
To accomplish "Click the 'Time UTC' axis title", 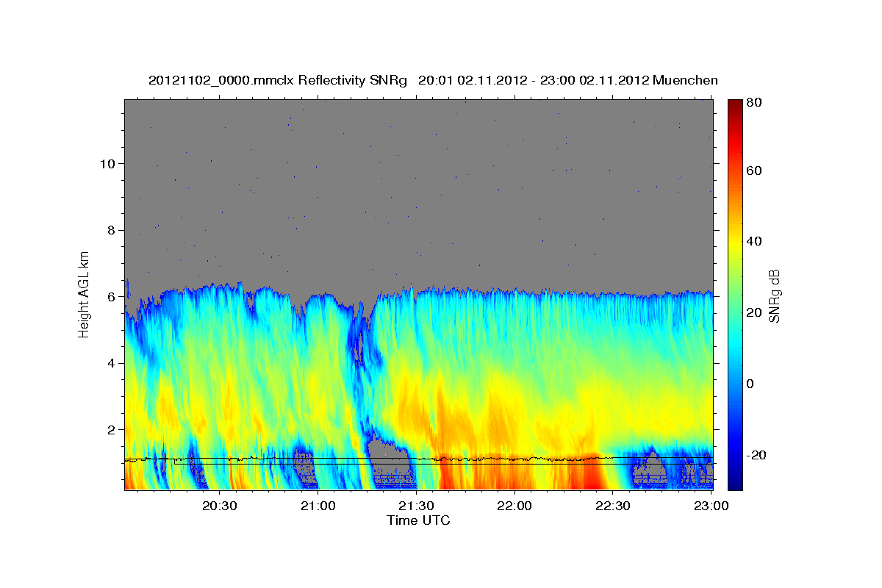I will [418, 520].
